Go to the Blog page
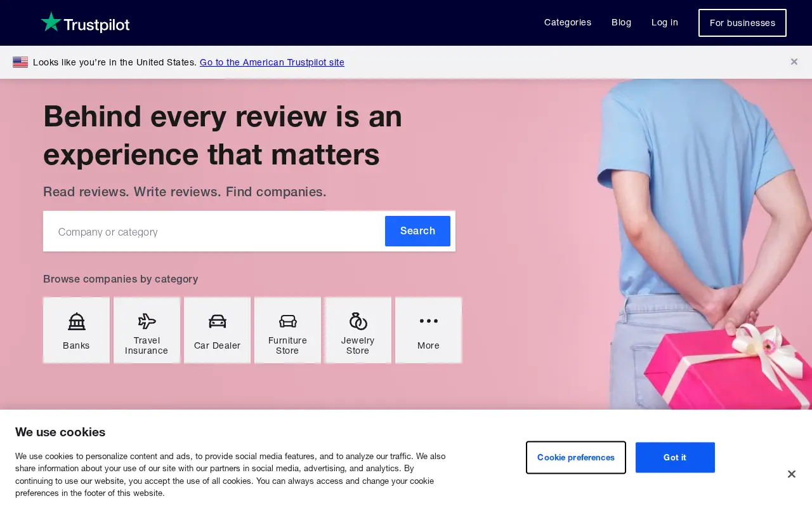This screenshot has width=812, height=508. tap(621, 22)
